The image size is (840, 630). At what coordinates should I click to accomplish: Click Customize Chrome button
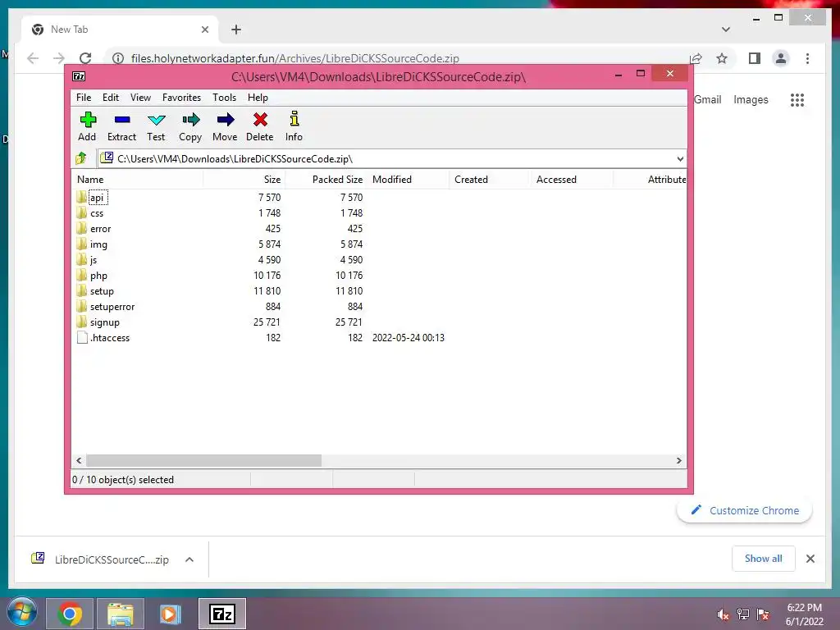(745, 510)
